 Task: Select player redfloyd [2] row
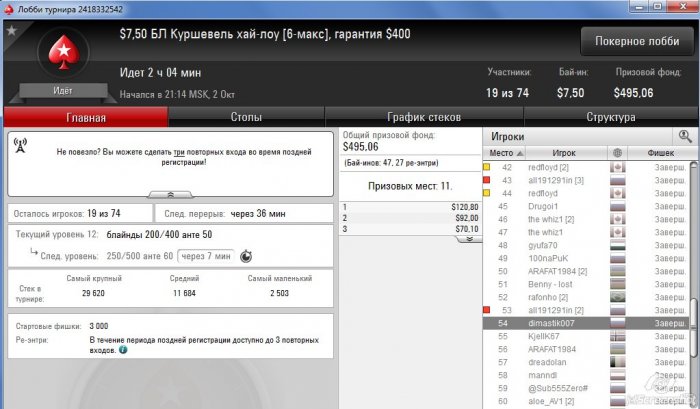[586, 167]
